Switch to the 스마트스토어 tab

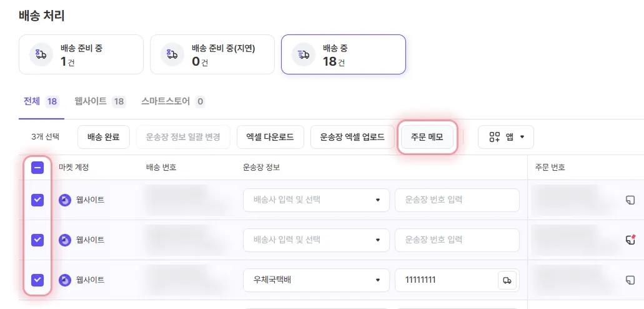(x=172, y=101)
